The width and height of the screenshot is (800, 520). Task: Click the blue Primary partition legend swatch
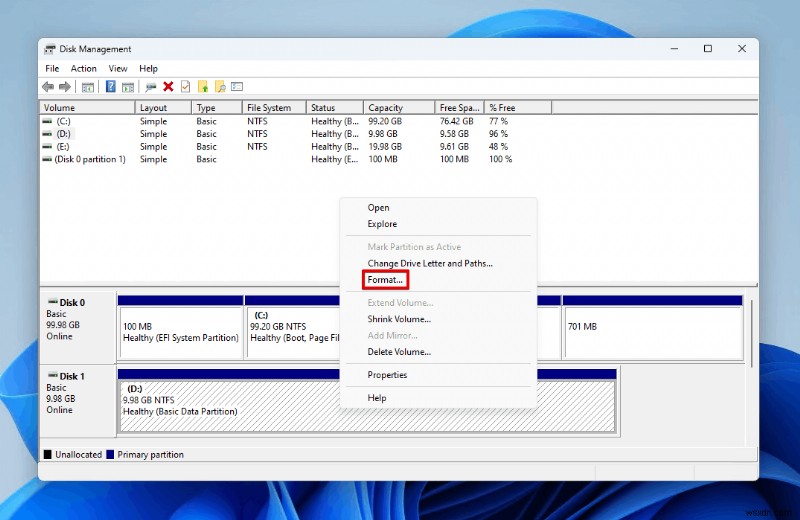(110, 454)
